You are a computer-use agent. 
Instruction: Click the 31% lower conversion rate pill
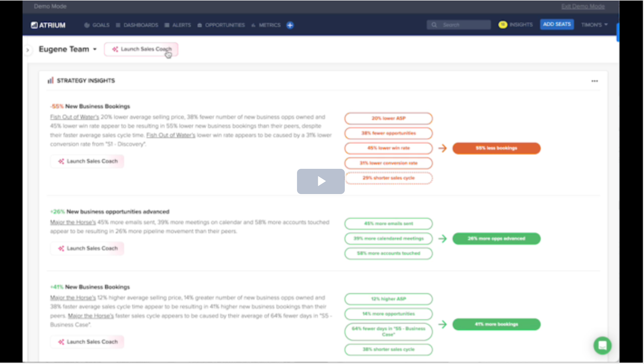click(388, 163)
